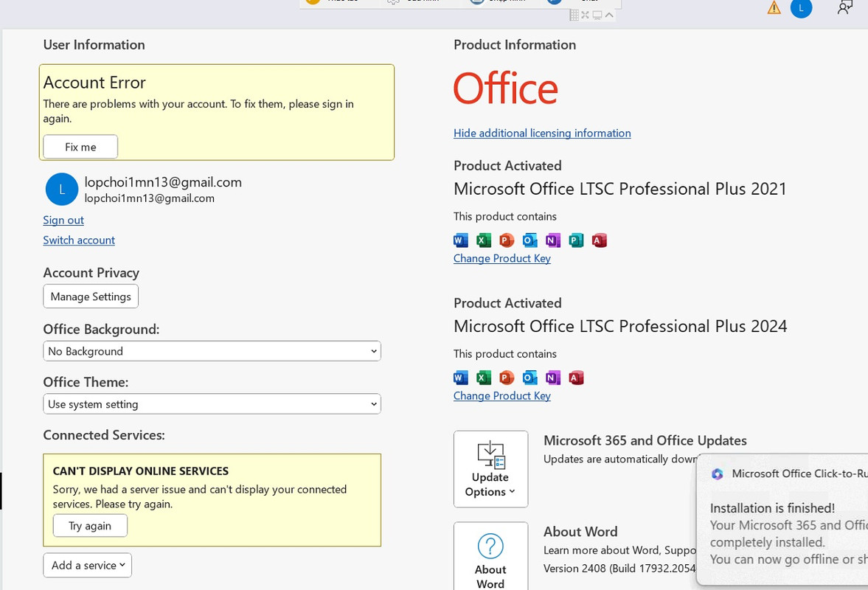Open the About Word button
The width and height of the screenshot is (868, 590).
pyautogui.click(x=490, y=556)
